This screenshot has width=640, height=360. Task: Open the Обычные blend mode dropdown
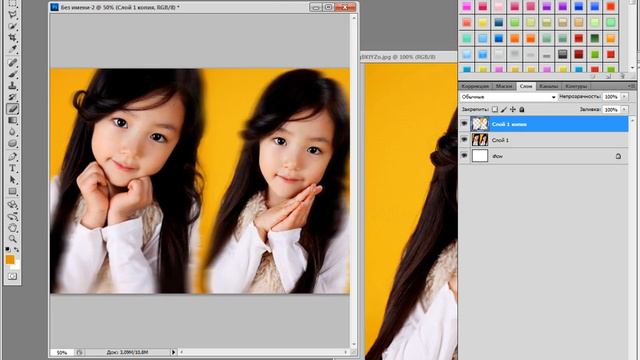[509, 97]
